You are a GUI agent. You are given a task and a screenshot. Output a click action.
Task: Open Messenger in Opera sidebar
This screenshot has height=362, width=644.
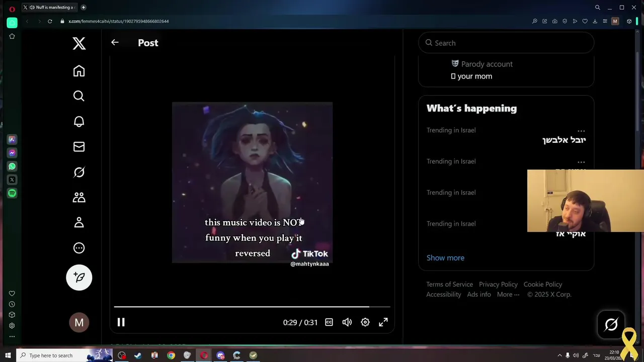12,153
